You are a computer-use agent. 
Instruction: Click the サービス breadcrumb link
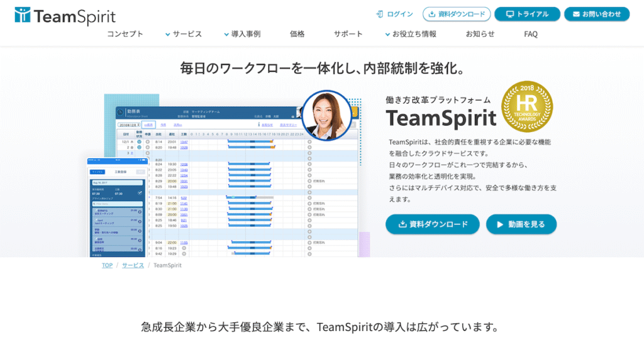click(x=133, y=265)
